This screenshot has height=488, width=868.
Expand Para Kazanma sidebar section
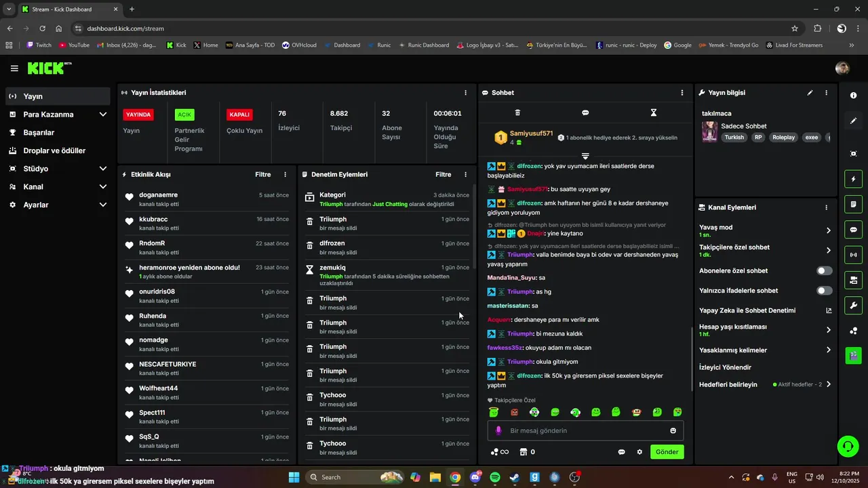pos(102,115)
